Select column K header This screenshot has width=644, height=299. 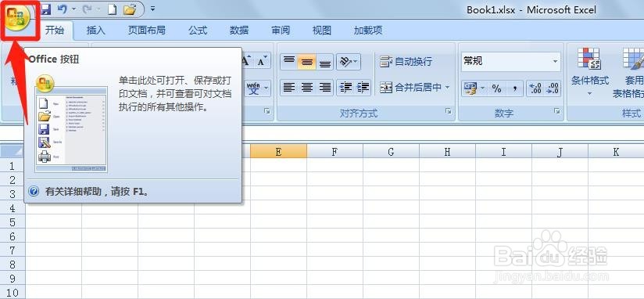pos(616,152)
